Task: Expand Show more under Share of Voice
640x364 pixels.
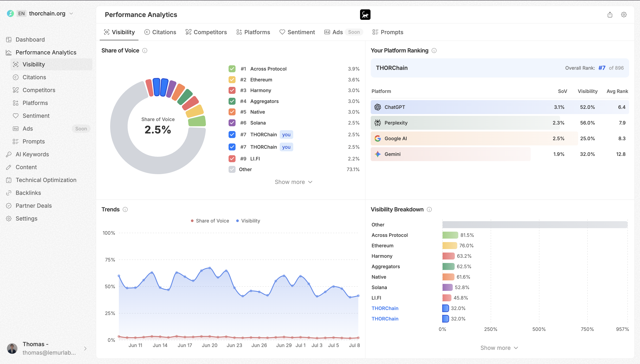Action: 294,182
